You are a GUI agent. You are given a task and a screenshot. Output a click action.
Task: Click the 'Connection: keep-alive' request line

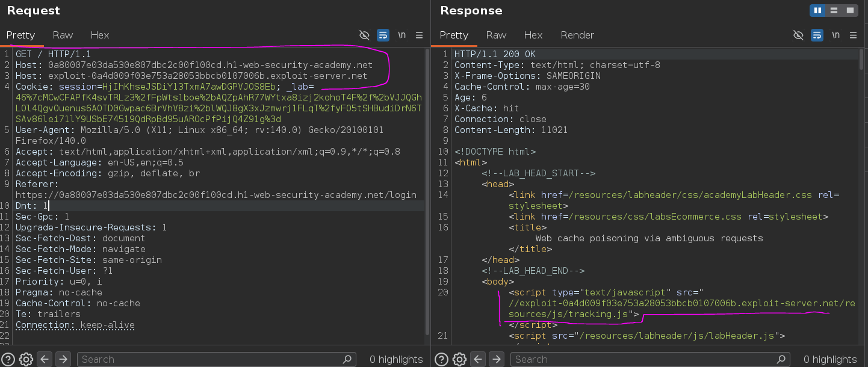click(x=75, y=325)
